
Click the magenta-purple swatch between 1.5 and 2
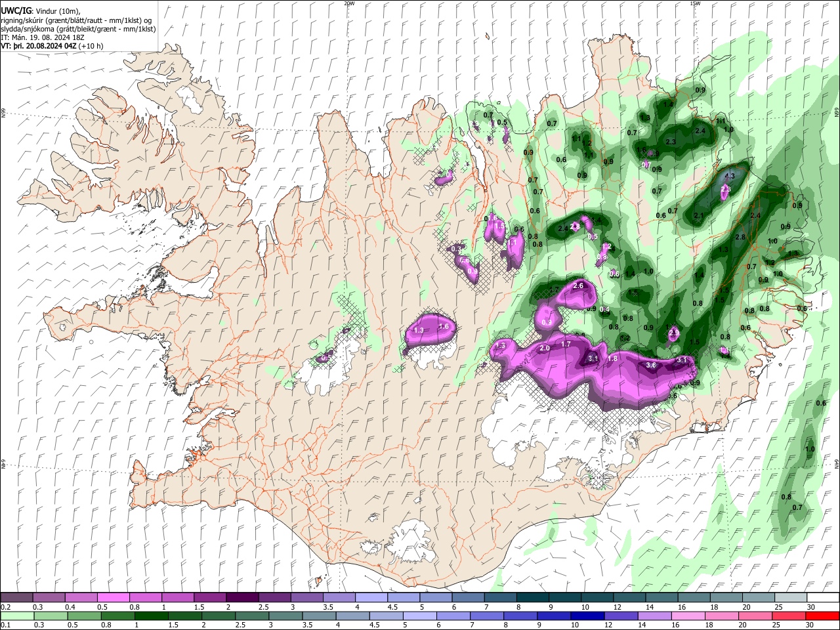pos(210,598)
